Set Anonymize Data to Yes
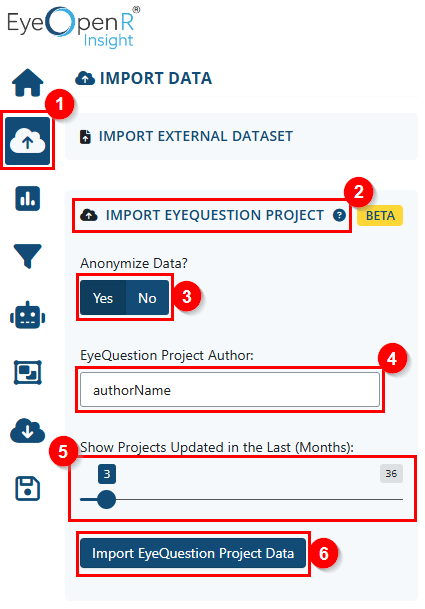This screenshot has width=425, height=609. point(103,298)
